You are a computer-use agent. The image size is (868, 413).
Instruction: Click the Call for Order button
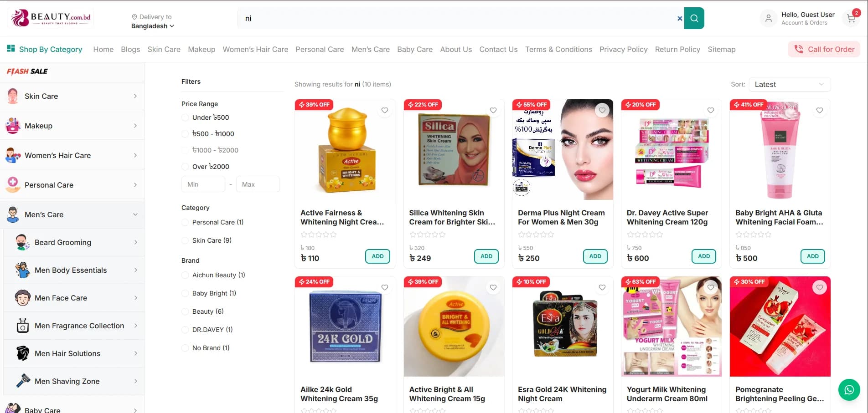[824, 49]
